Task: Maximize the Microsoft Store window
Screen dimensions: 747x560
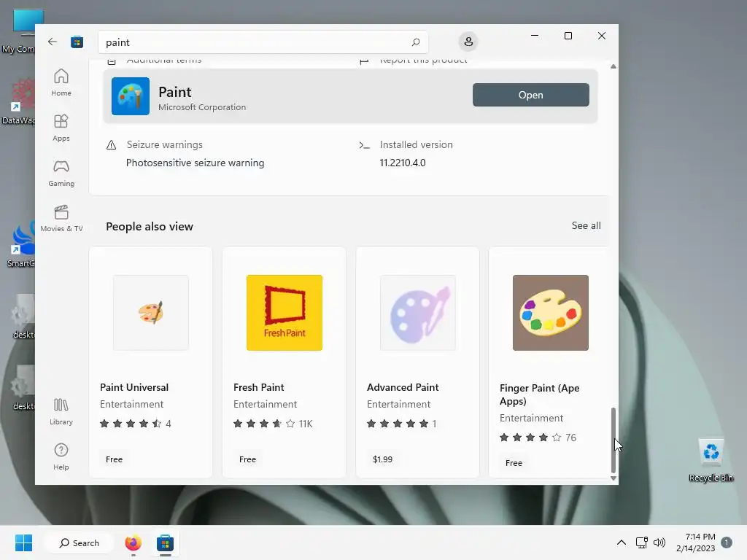Action: pyautogui.click(x=568, y=36)
